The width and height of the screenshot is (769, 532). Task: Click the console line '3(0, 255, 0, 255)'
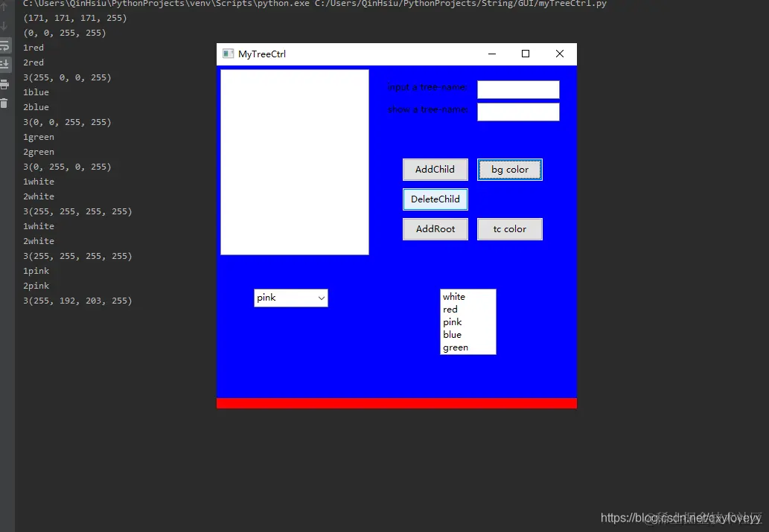coord(67,167)
